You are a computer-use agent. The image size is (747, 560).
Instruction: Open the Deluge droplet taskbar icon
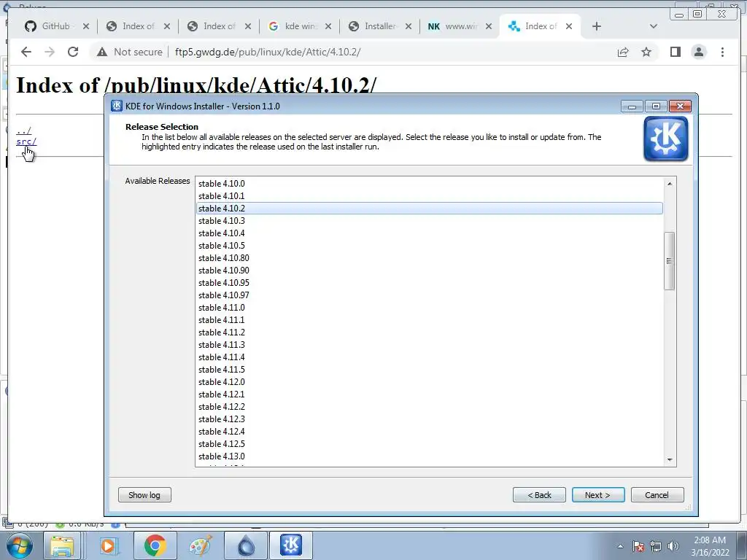coord(246,545)
